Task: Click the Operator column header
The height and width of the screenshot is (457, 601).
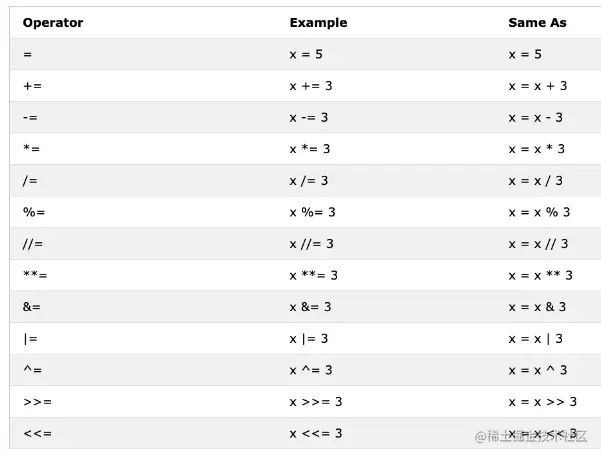Action: tap(53, 22)
